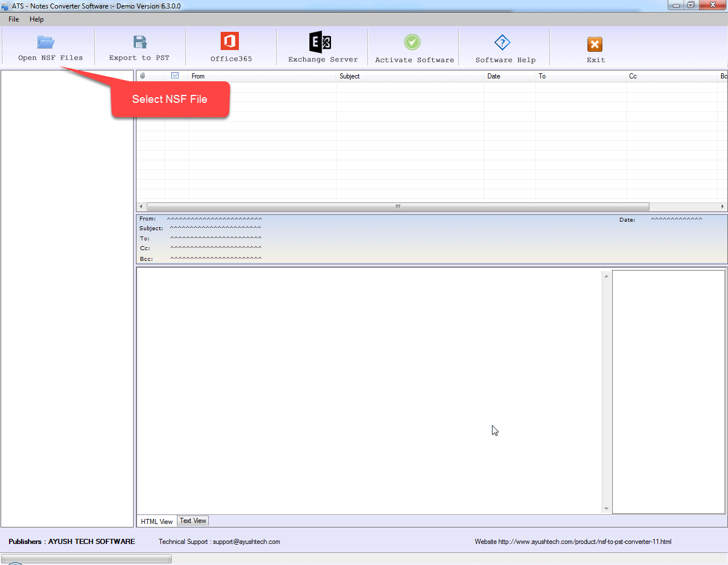Click the Subject column header
The height and width of the screenshot is (565, 728).
click(349, 76)
